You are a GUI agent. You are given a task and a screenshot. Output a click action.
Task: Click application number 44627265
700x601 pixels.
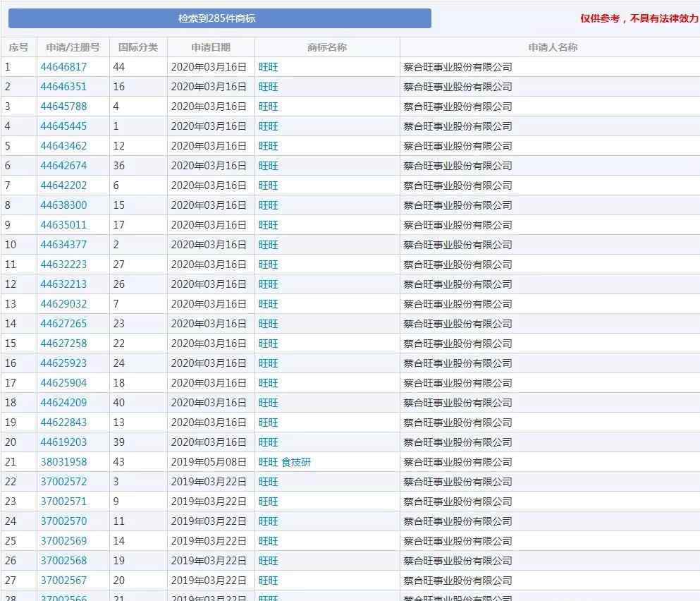point(63,324)
